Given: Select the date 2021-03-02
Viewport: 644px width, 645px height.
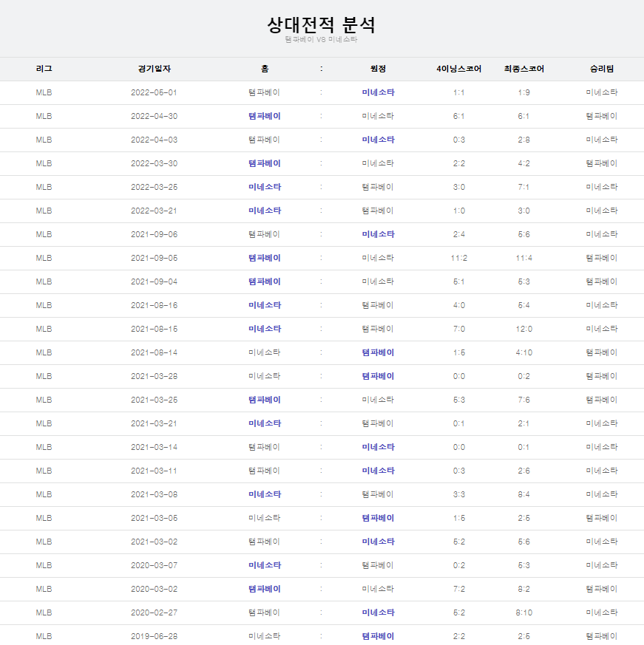Looking at the screenshot, I should (155, 542).
